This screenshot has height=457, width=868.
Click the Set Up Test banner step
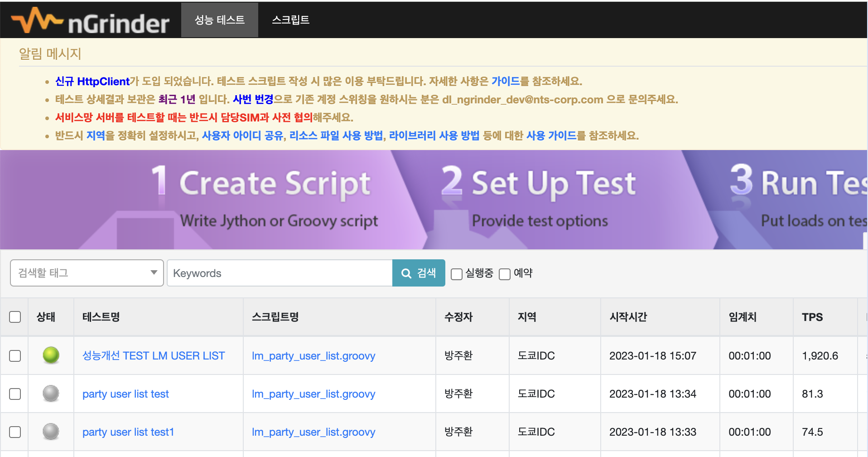tap(539, 199)
